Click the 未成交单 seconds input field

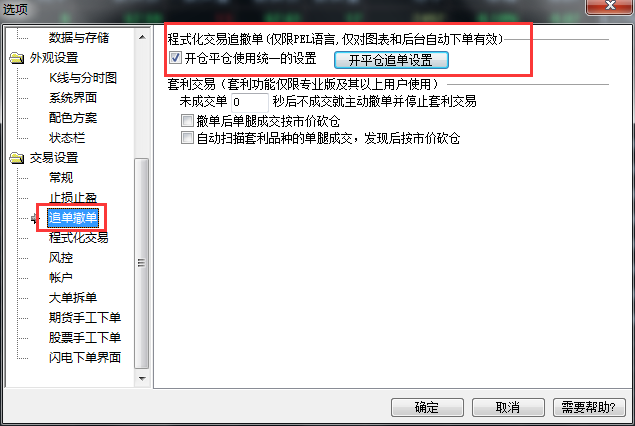pos(249,102)
